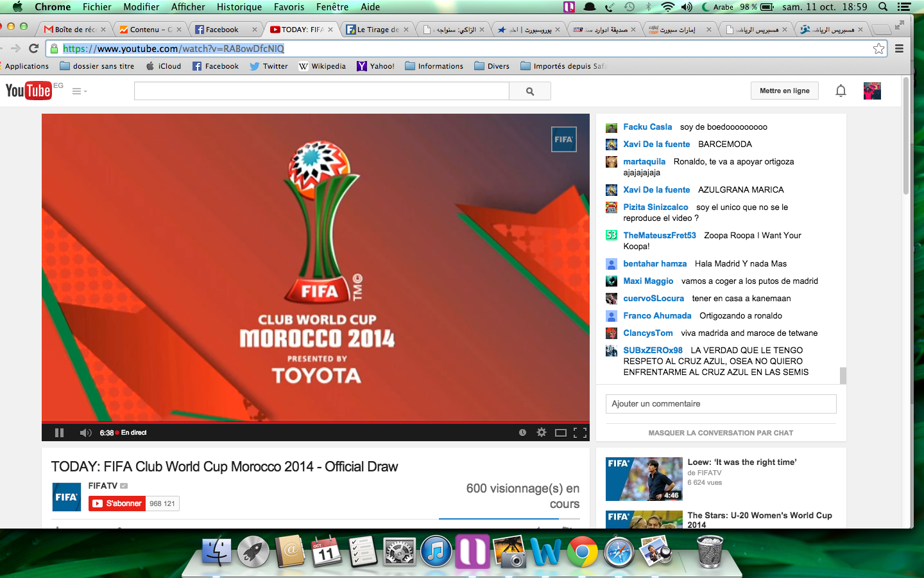Viewport: 924px width, 578px height.
Task: Expand the Divers bookmark folder
Action: [x=492, y=66]
